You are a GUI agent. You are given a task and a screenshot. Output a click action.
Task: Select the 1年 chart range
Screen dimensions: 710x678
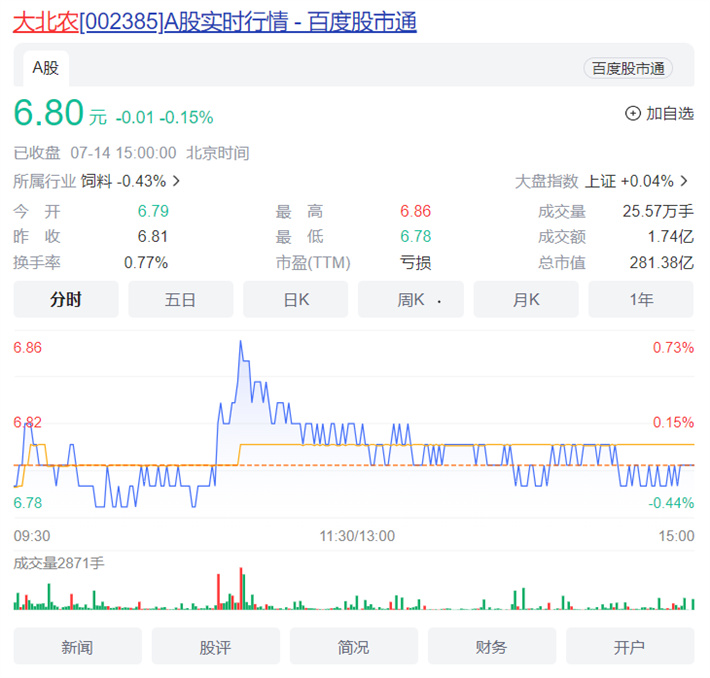[641, 300]
